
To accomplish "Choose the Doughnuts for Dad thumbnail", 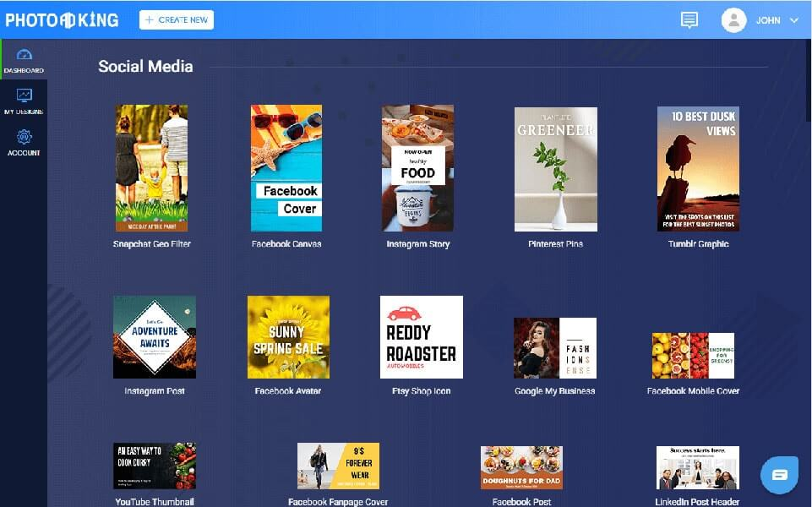I will 521,467.
